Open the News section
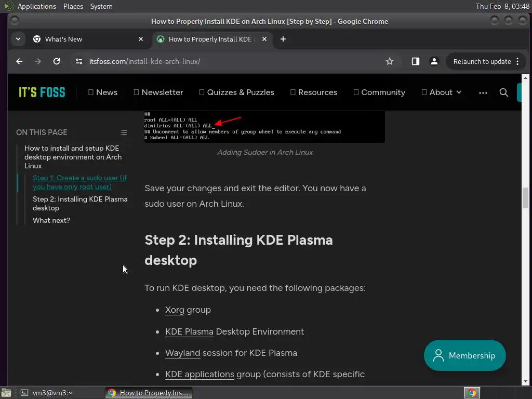The height and width of the screenshot is (399, 532). point(103,92)
